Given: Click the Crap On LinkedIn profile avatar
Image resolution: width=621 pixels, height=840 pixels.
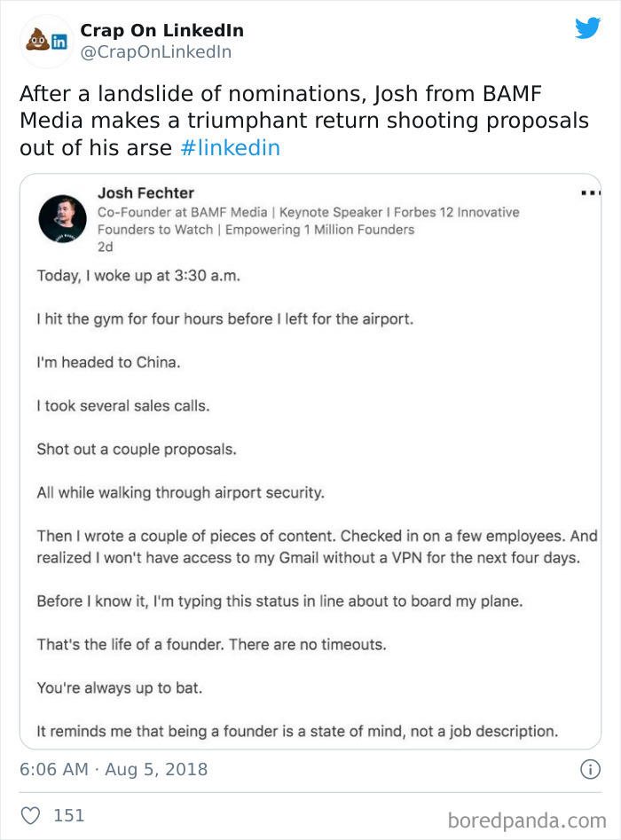Looking at the screenshot, I should (45, 39).
